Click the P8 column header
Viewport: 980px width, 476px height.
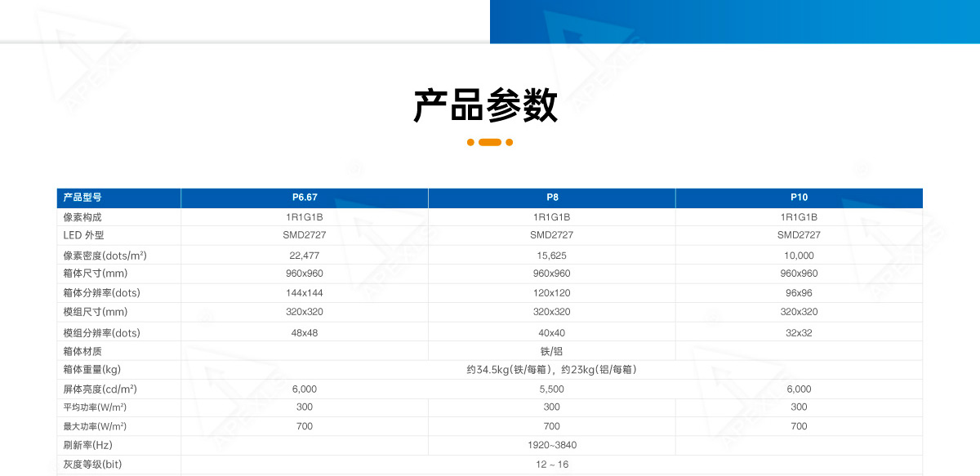point(552,198)
